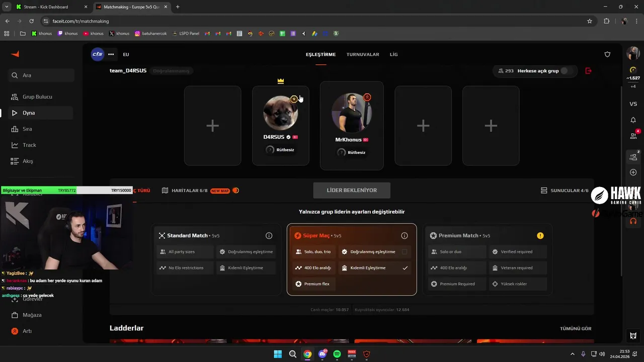Screen dimensions: 644x362
Task: Open Spotify from the taskbar
Action: (x=337, y=354)
